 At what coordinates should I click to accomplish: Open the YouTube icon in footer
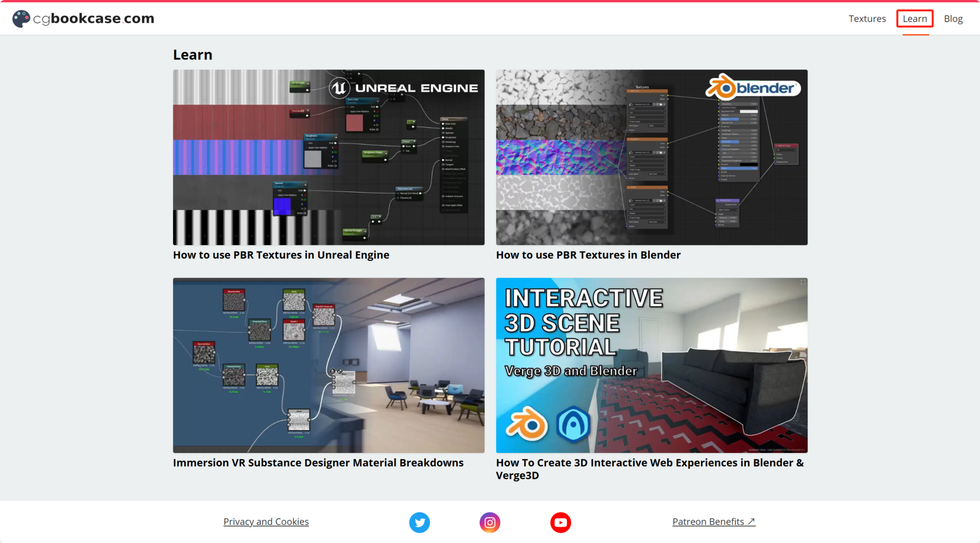[560, 522]
